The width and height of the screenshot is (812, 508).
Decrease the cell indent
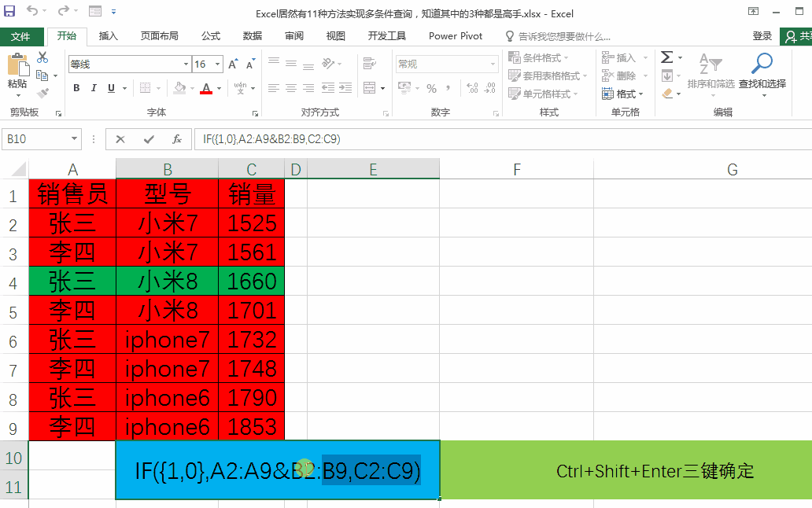pos(328,88)
